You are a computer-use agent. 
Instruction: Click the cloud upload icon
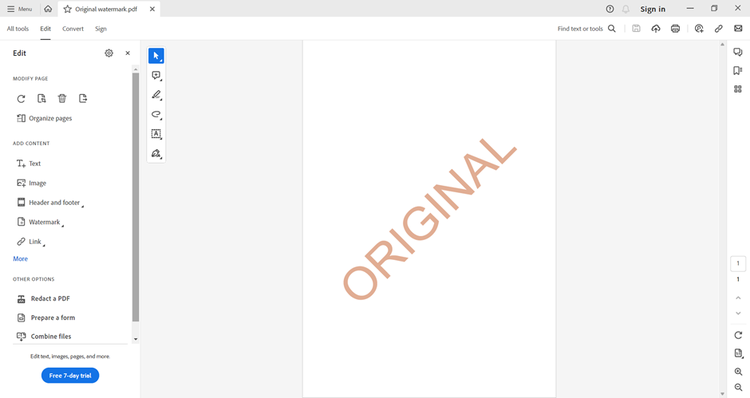(656, 29)
